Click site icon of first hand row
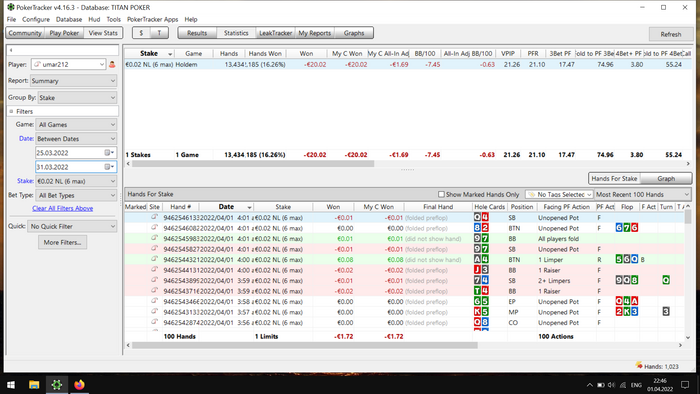The image size is (700, 394). pyautogui.click(x=154, y=217)
